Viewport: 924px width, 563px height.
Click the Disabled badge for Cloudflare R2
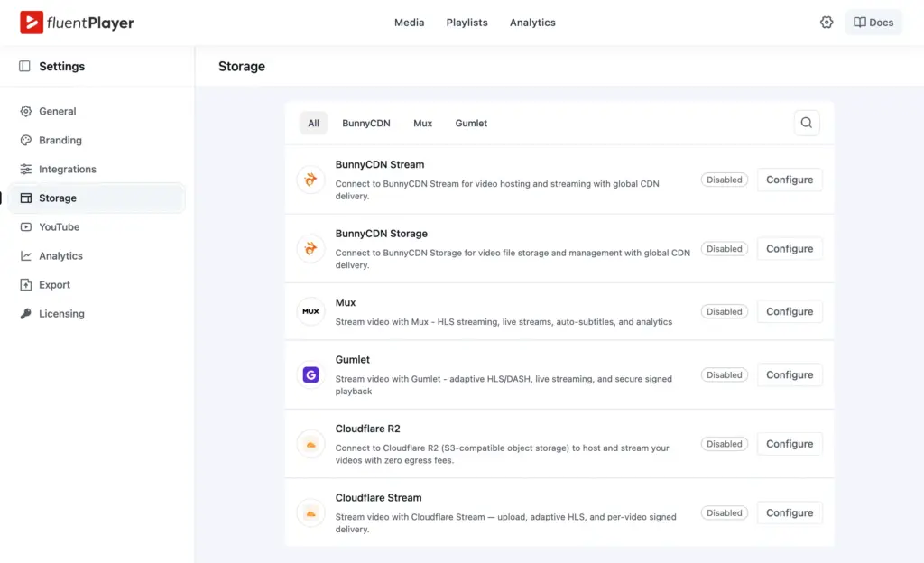[725, 444]
